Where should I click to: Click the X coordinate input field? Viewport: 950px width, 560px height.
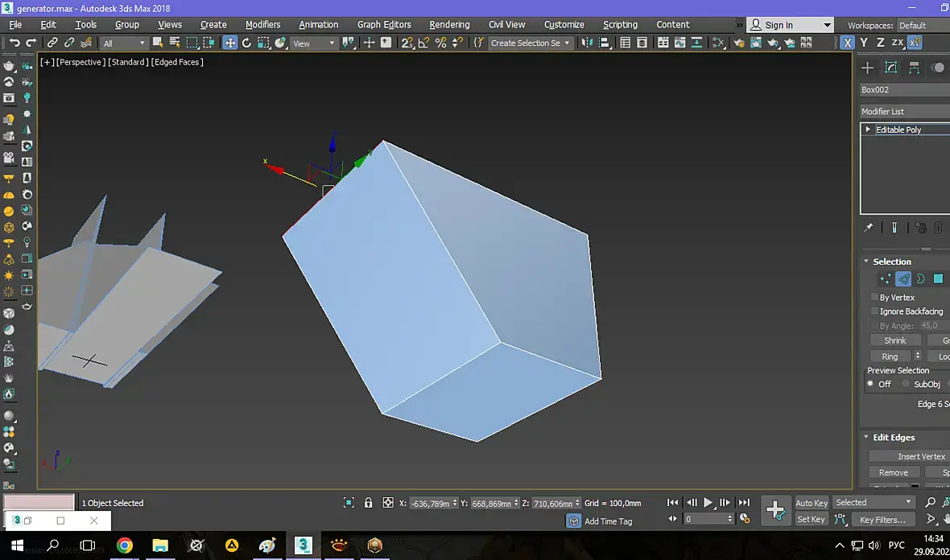click(430, 503)
